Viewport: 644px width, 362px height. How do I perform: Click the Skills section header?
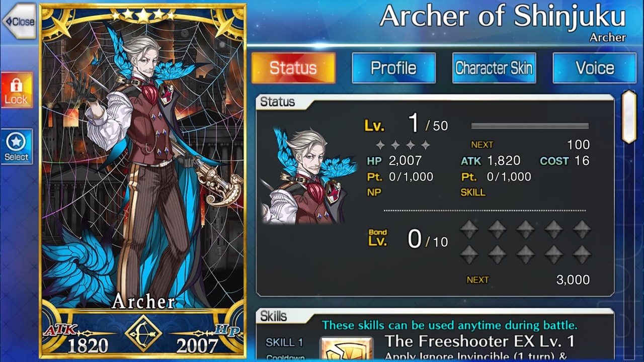pos(273,316)
